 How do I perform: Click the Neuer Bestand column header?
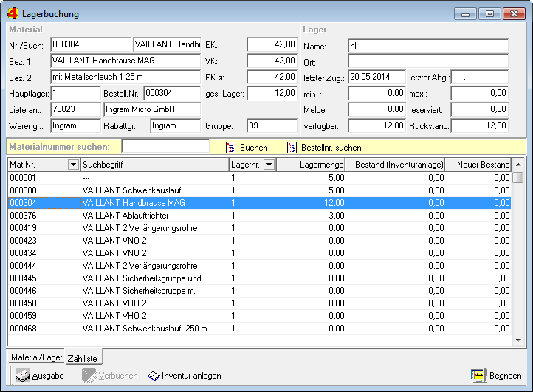pyautogui.click(x=478, y=165)
